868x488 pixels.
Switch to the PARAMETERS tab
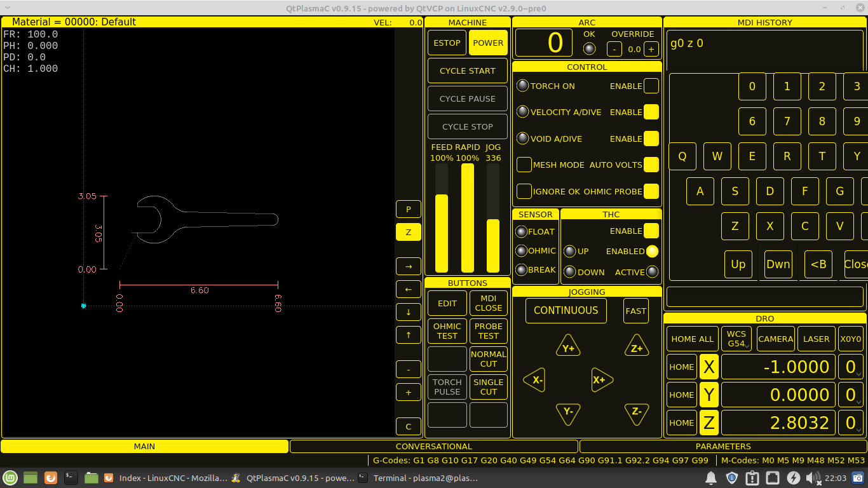pyautogui.click(x=723, y=446)
